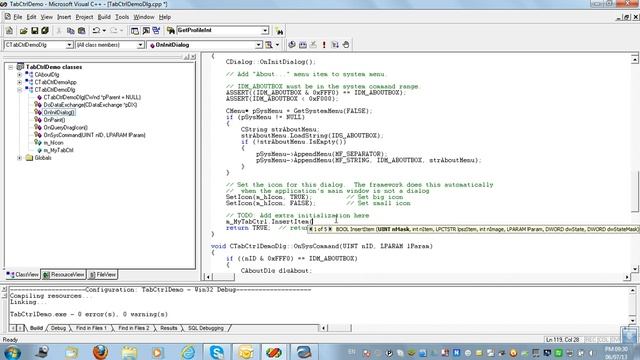Viewport: 640px width, 360px height.
Task: Open the Edit menu
Action: (31, 17)
